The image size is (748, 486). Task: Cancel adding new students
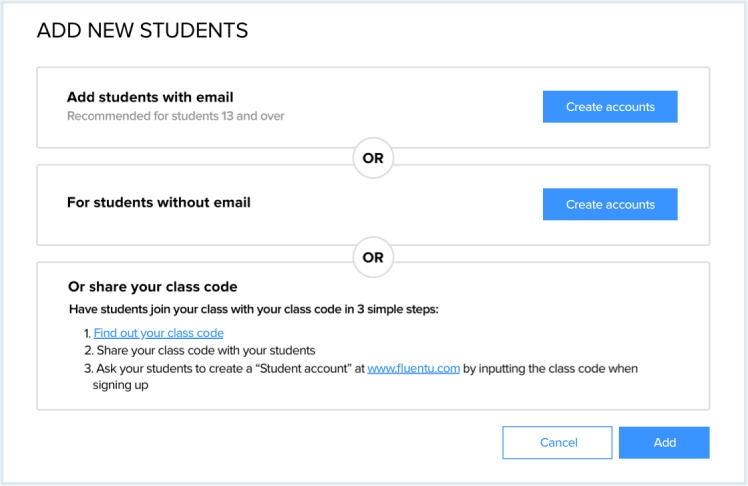(x=558, y=442)
